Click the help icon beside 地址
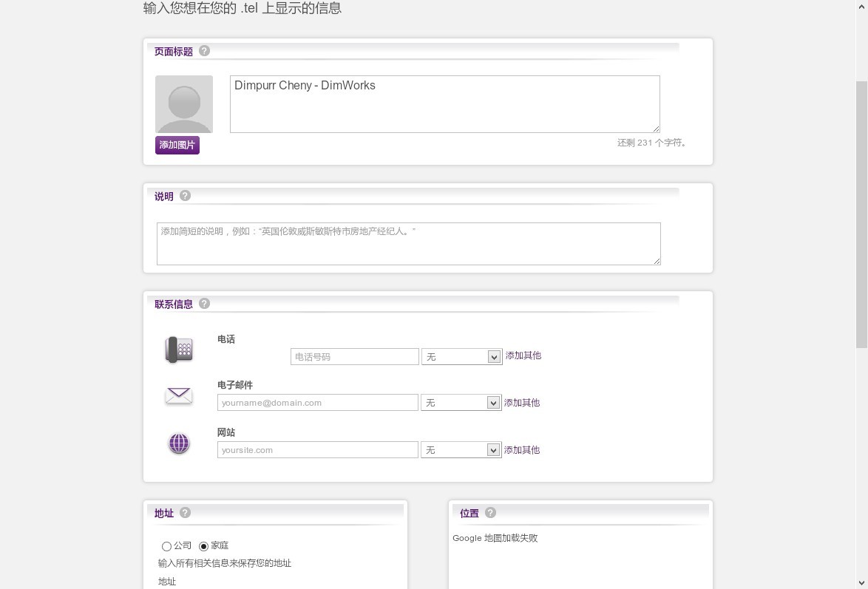This screenshot has width=868, height=589. (186, 513)
